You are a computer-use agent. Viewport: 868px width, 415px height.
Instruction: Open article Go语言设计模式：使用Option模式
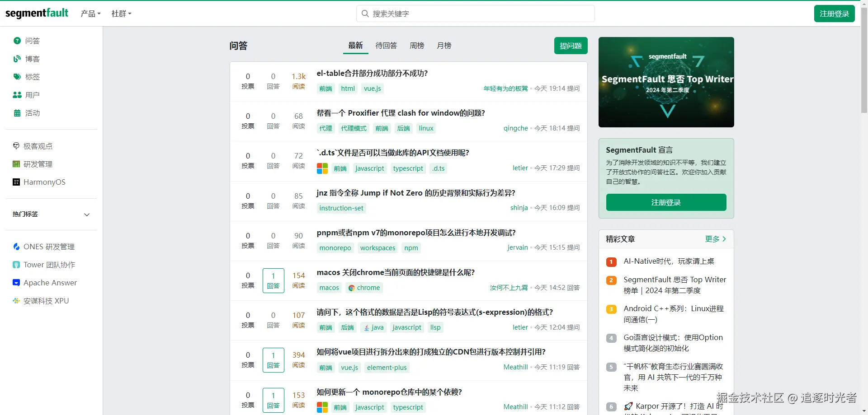coord(673,343)
